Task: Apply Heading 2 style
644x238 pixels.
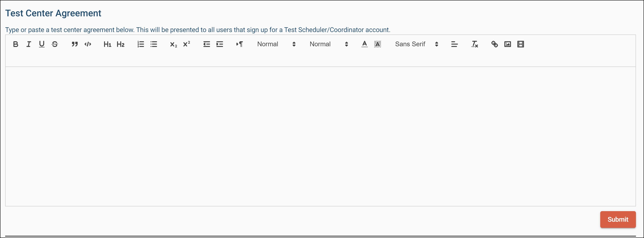Action: point(121,44)
